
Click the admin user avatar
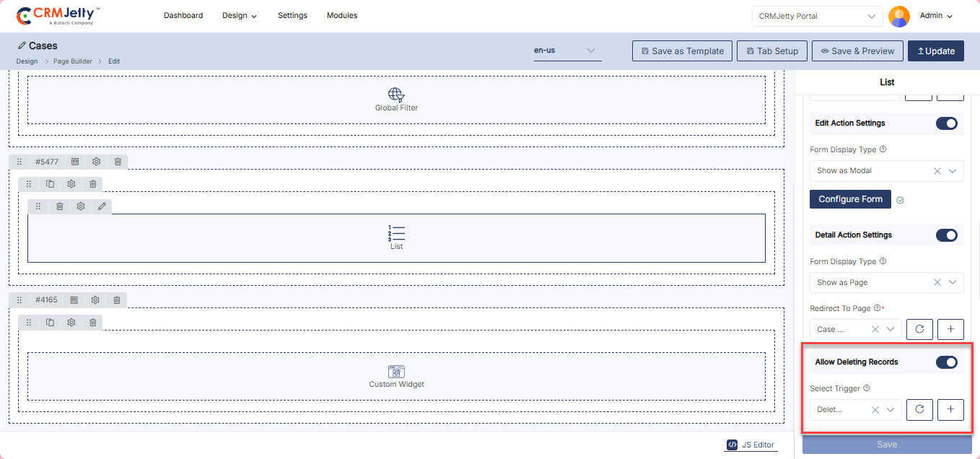click(898, 16)
